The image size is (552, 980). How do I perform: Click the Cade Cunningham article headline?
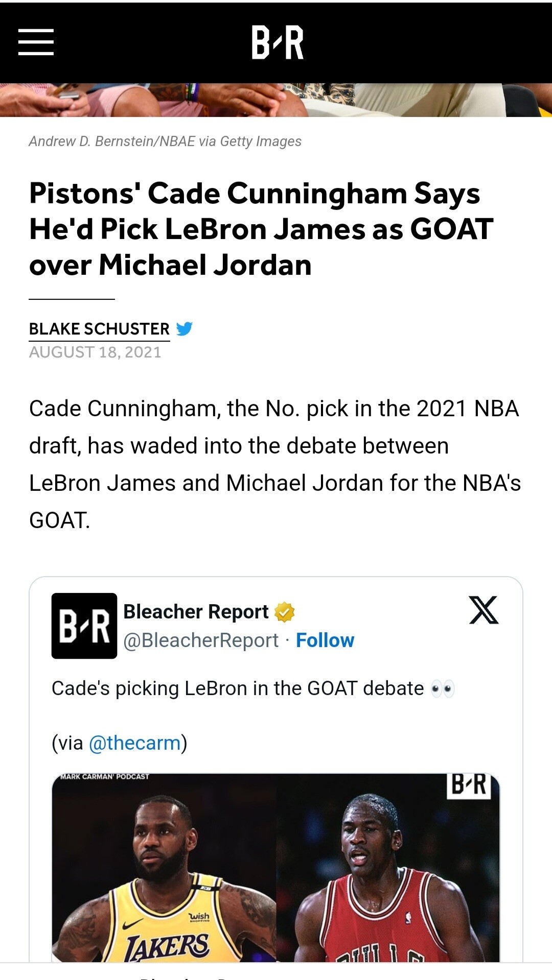click(x=261, y=229)
